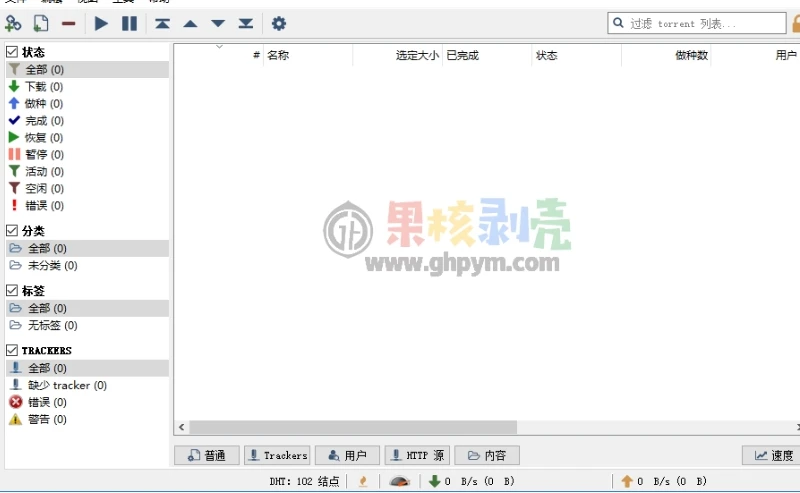The width and height of the screenshot is (800, 493).
Task: Click the scroll left arrow
Action: point(182,427)
